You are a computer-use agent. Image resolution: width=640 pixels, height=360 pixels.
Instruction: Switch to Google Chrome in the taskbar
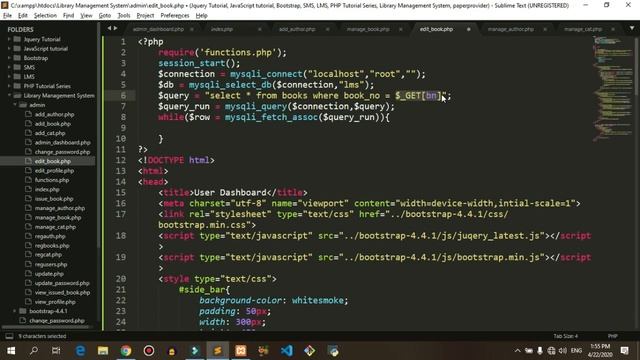(x=126, y=351)
